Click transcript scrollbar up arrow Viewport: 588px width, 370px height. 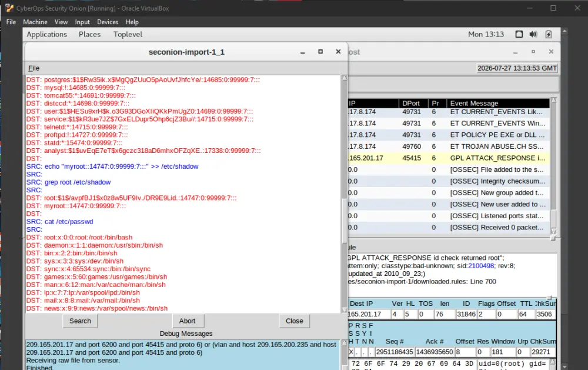345,78
